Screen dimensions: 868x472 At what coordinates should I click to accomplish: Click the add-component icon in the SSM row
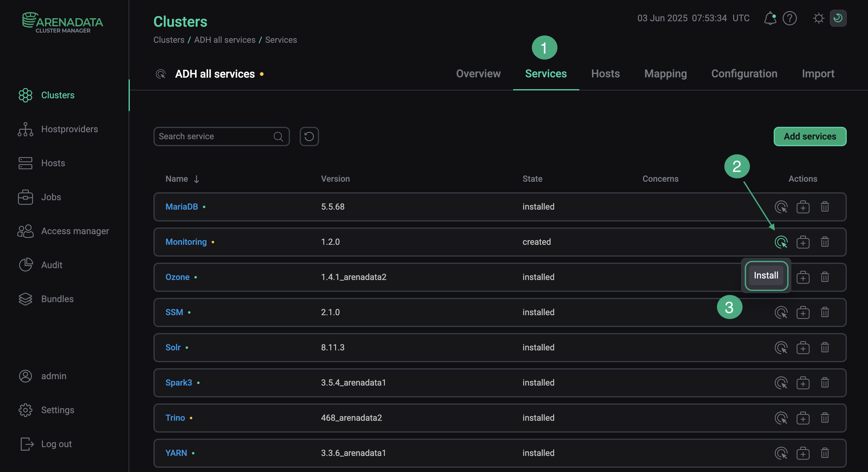click(803, 312)
